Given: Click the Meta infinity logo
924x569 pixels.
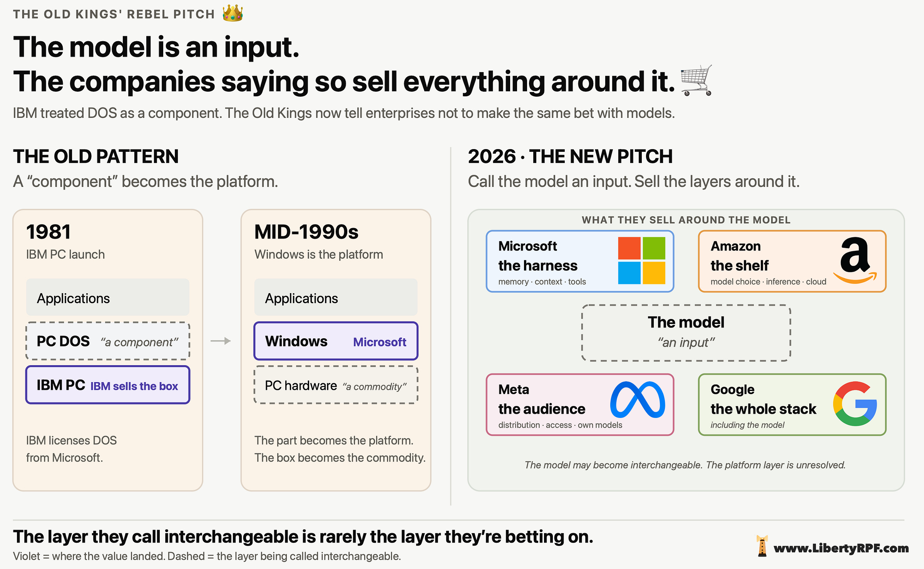Looking at the screenshot, I should point(638,400).
